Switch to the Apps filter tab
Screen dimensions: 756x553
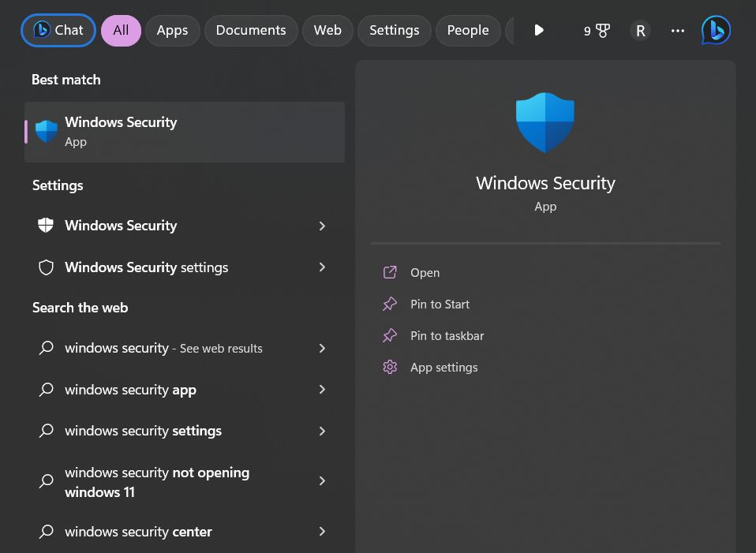coord(172,31)
